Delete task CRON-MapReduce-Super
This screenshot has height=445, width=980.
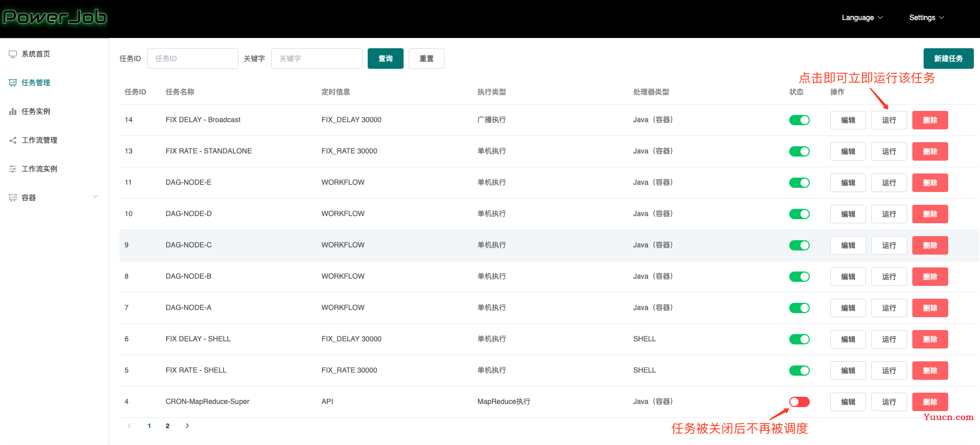coord(930,402)
